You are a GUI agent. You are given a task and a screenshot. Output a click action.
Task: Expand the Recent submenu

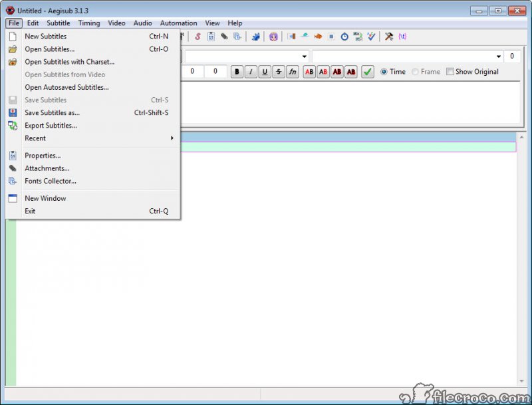[x=92, y=138]
